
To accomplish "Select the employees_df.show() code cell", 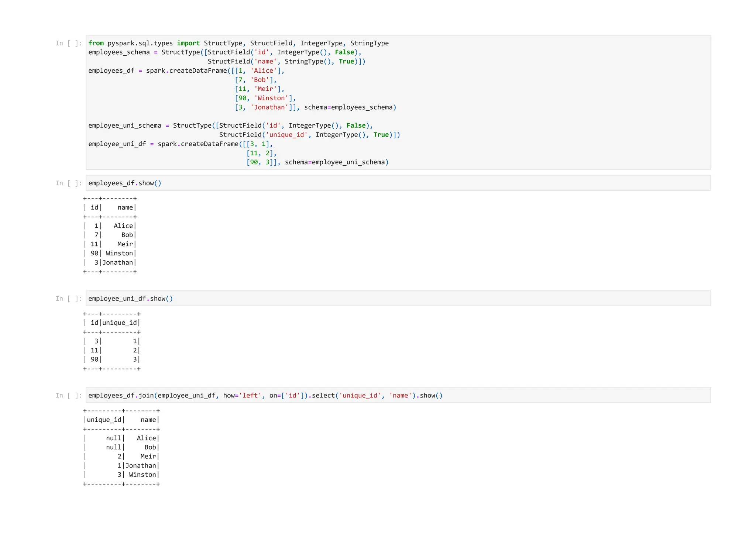I will [398, 183].
